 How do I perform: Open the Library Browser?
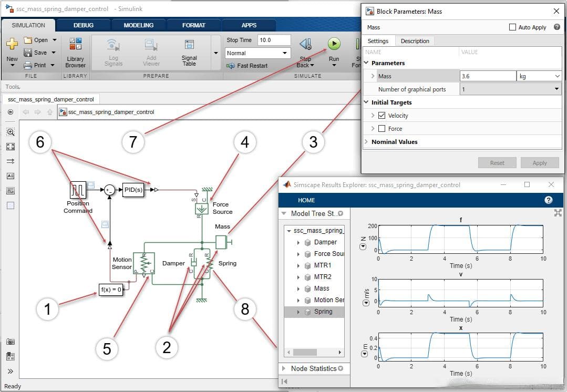pyautogui.click(x=76, y=51)
